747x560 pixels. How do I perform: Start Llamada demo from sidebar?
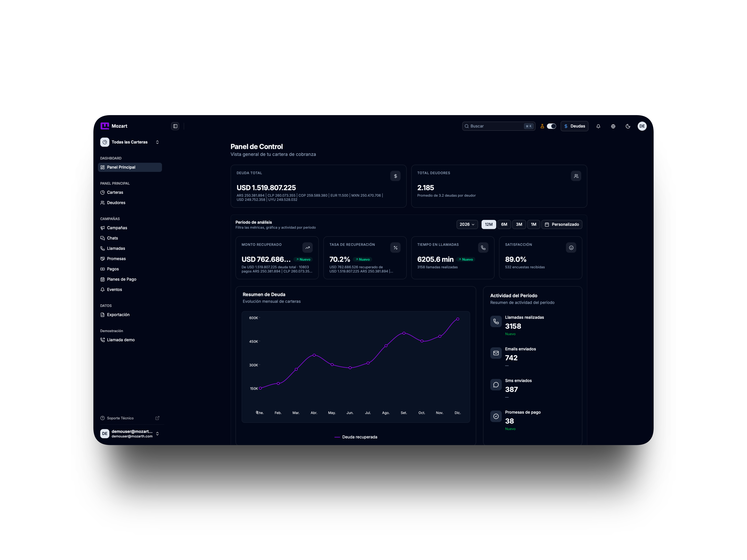[130, 340]
